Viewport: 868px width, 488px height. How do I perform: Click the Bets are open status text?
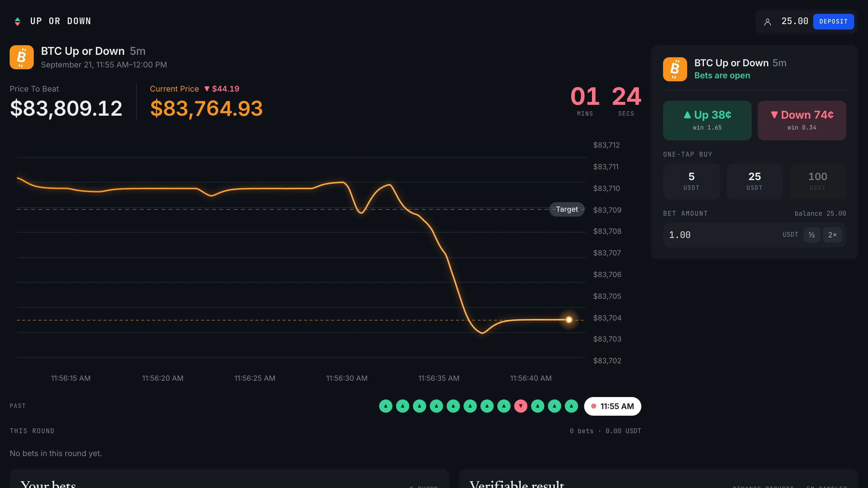722,75
